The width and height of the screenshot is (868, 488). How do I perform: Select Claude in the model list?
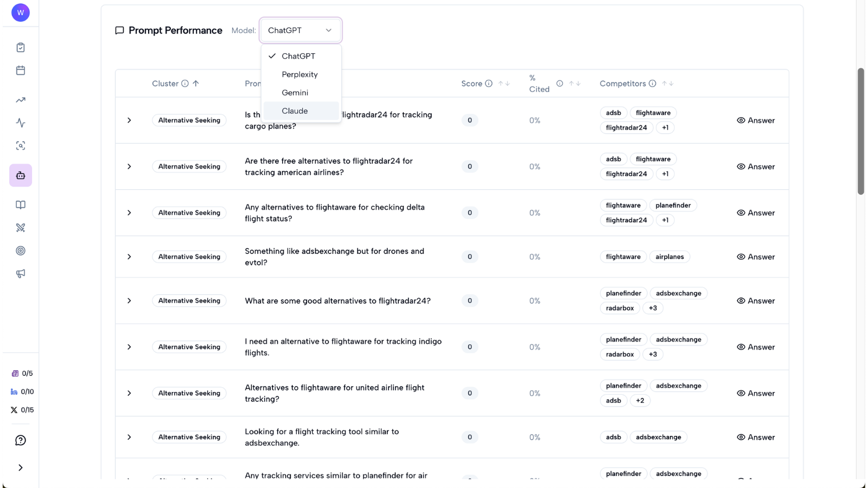(301, 111)
